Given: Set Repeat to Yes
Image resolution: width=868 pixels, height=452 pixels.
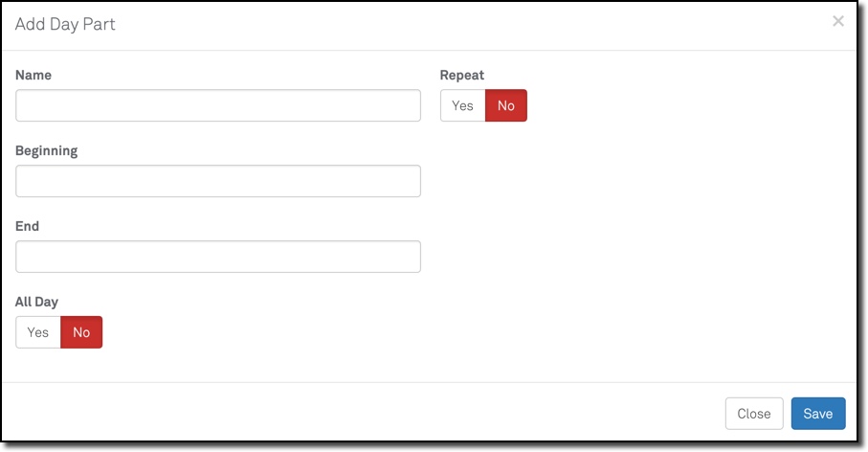Looking at the screenshot, I should click(463, 105).
